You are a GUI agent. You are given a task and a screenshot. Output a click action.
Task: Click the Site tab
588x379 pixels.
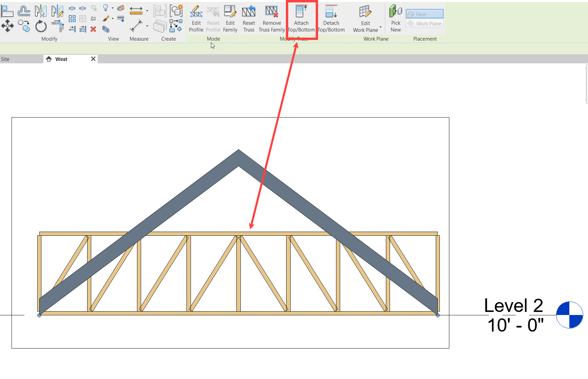pyautogui.click(x=5, y=59)
